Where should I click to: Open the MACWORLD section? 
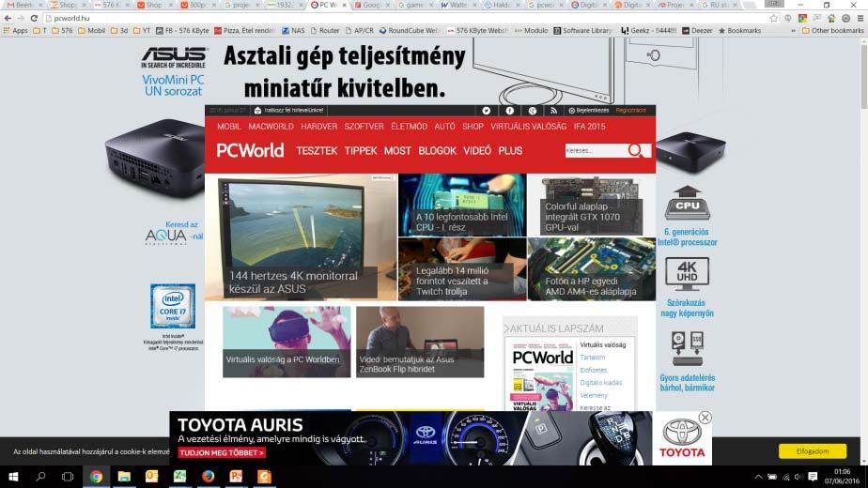[x=271, y=127]
